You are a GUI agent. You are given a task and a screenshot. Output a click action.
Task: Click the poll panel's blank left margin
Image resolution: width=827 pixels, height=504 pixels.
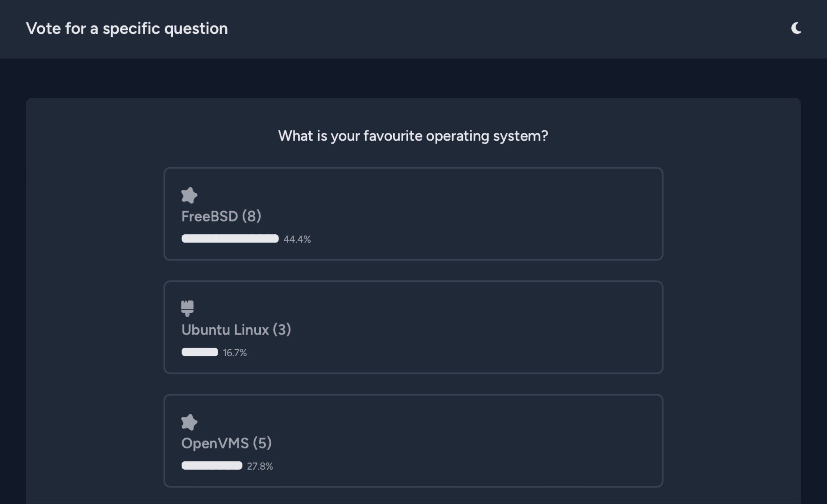[x=94, y=302]
